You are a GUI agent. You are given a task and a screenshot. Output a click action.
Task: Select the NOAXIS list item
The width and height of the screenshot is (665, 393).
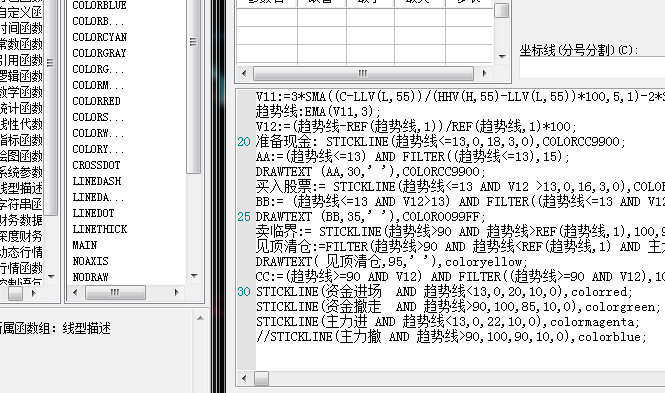coord(90,261)
